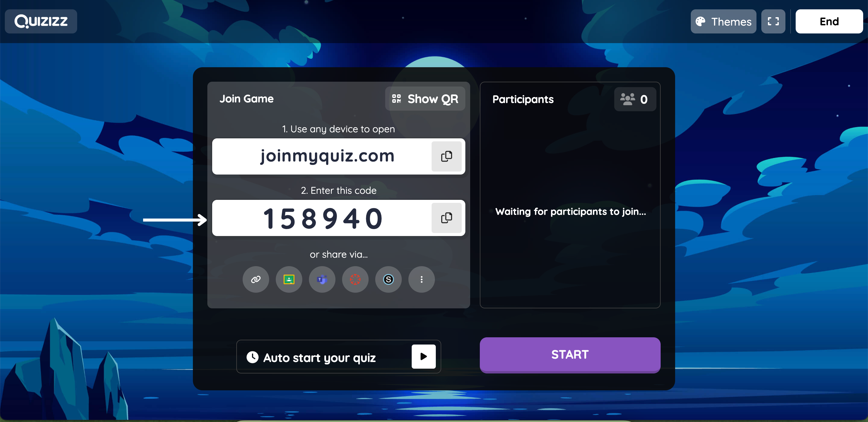Click the Google Classroom share icon
The image size is (868, 422).
coord(288,279)
